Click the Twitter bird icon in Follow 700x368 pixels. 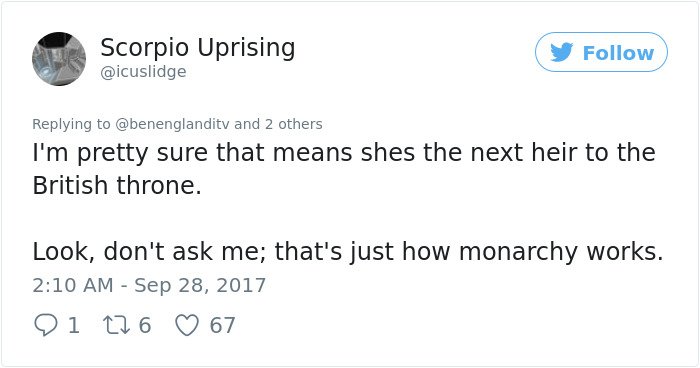point(562,52)
